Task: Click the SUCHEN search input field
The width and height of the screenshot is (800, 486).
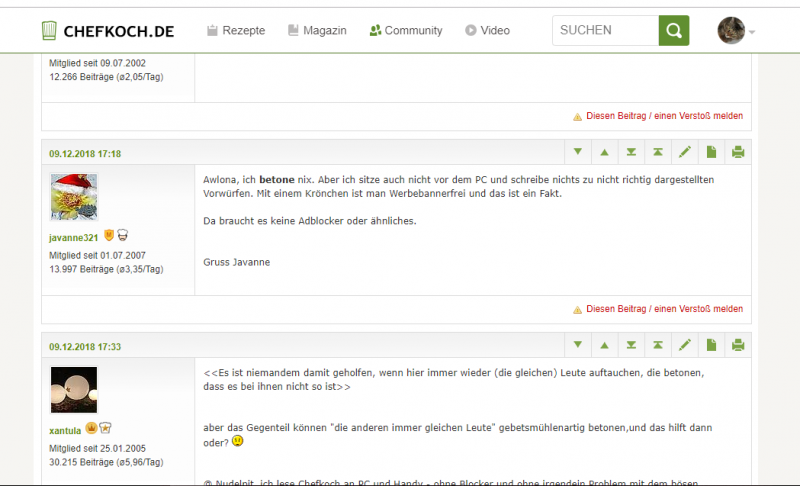Action: (605, 30)
